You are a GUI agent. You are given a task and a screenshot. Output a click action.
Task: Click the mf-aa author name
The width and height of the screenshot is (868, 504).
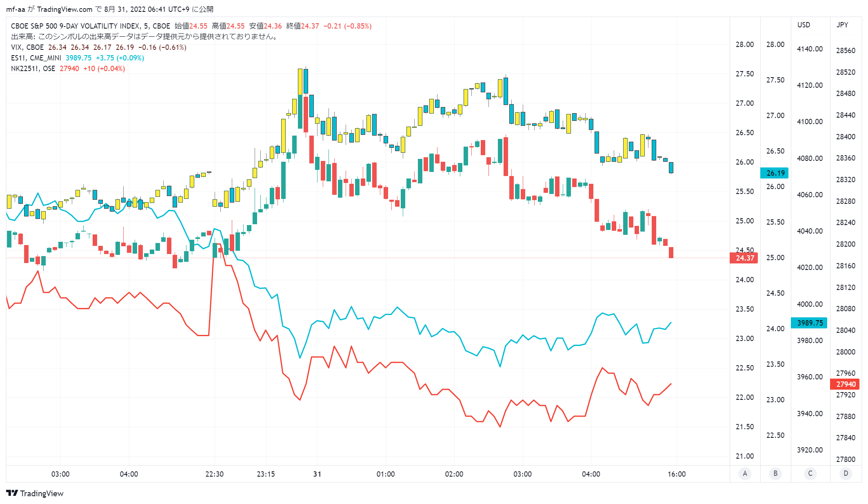(x=16, y=9)
